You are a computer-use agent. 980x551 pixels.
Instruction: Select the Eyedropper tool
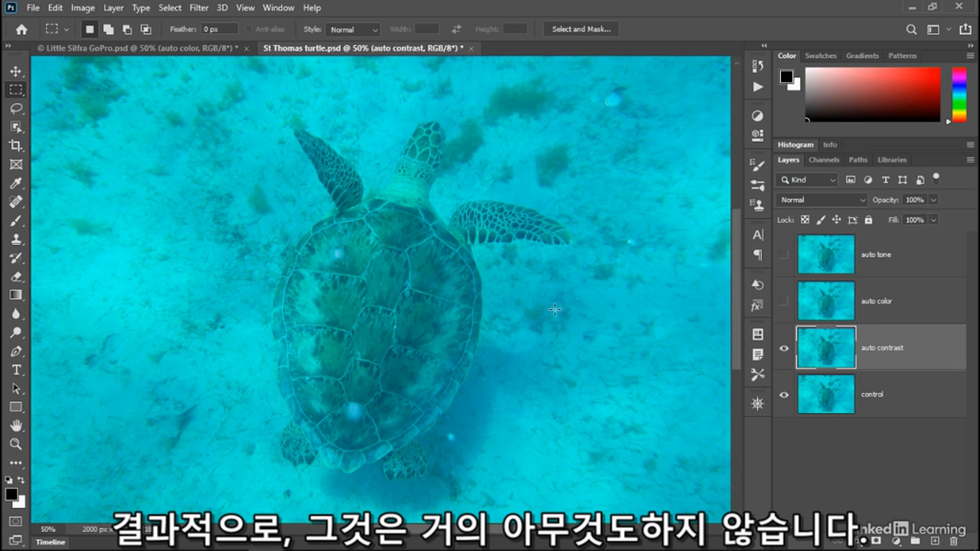pyautogui.click(x=16, y=183)
